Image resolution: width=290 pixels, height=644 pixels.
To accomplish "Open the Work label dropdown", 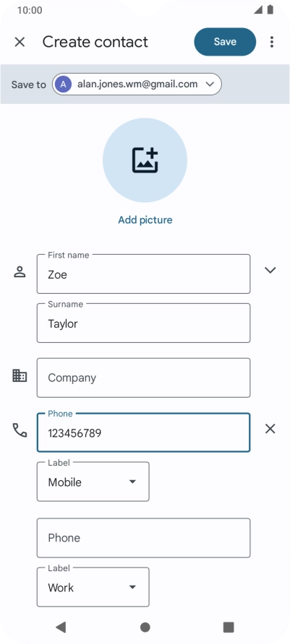I will pos(93,587).
